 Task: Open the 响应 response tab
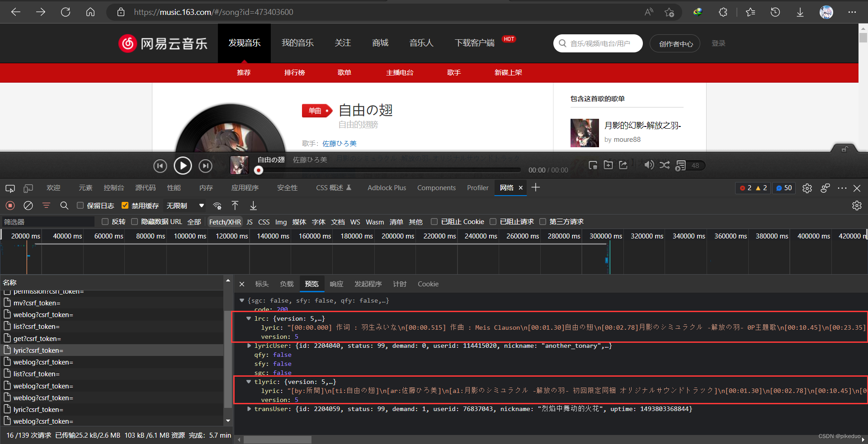[x=336, y=284]
